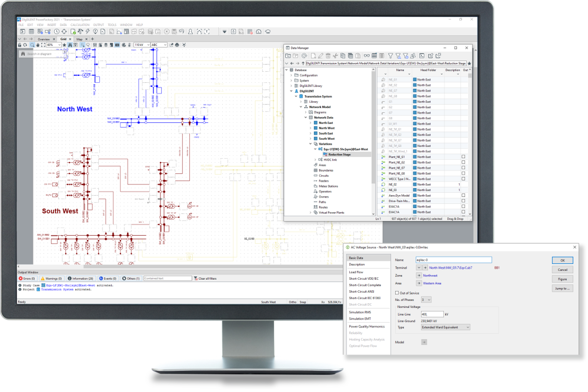The width and height of the screenshot is (588, 392).
Task: Collapse the Network Model node in tree
Action: click(x=300, y=107)
